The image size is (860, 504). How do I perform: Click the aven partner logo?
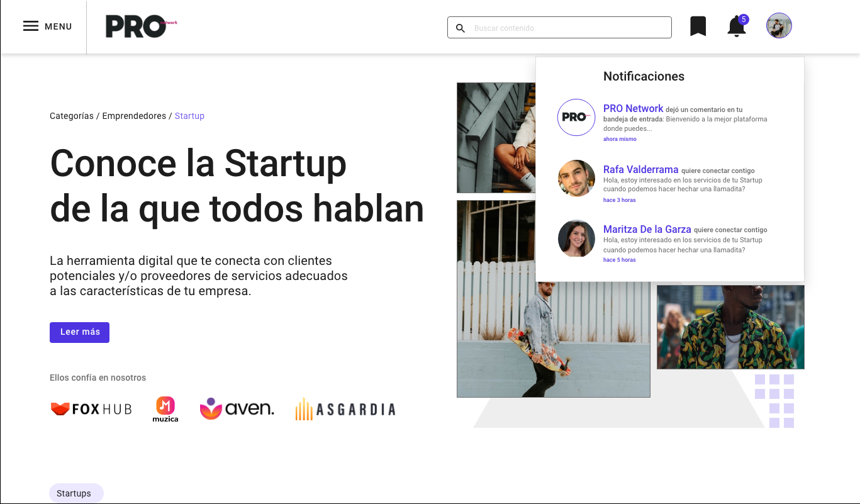(x=237, y=408)
